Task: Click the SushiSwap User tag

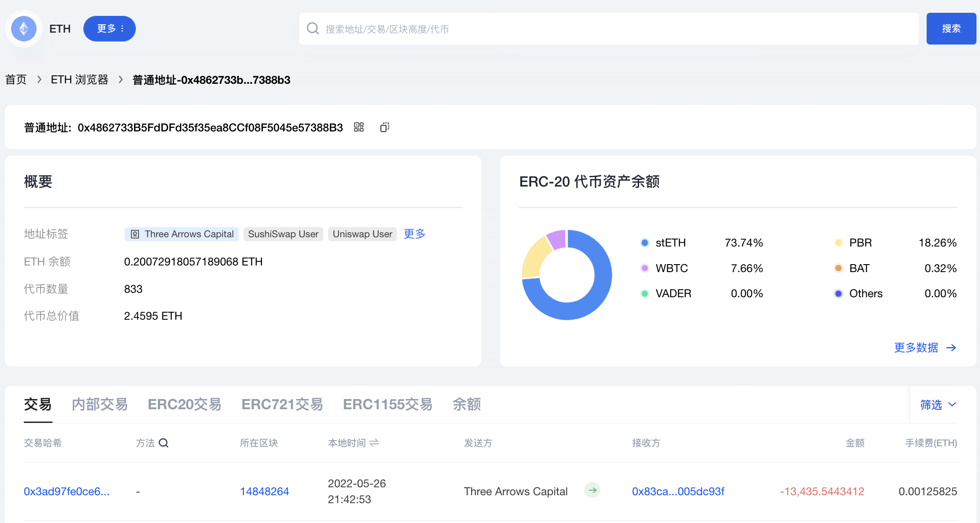Action: tap(283, 234)
